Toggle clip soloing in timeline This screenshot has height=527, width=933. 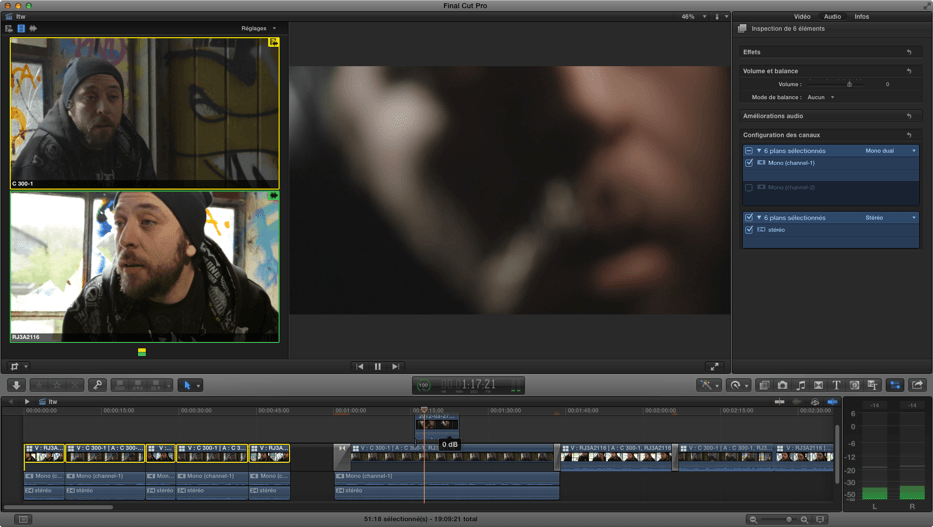[815, 401]
